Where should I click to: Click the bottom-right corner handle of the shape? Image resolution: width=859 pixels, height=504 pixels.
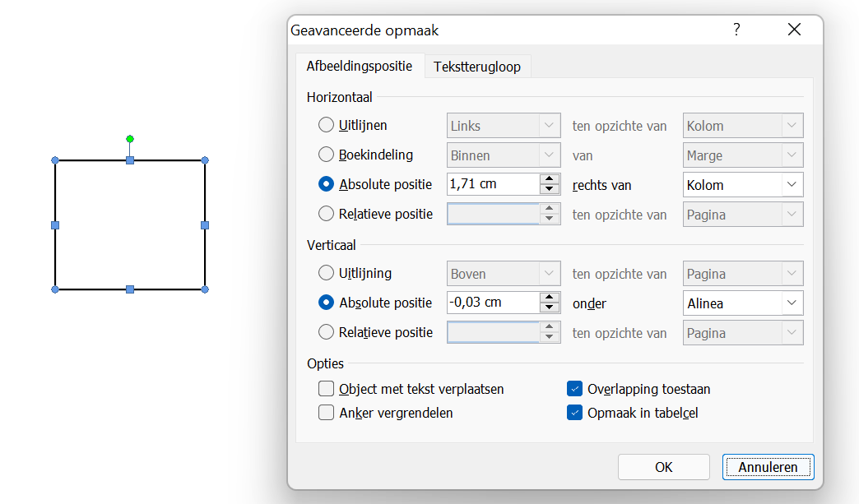[x=205, y=289]
